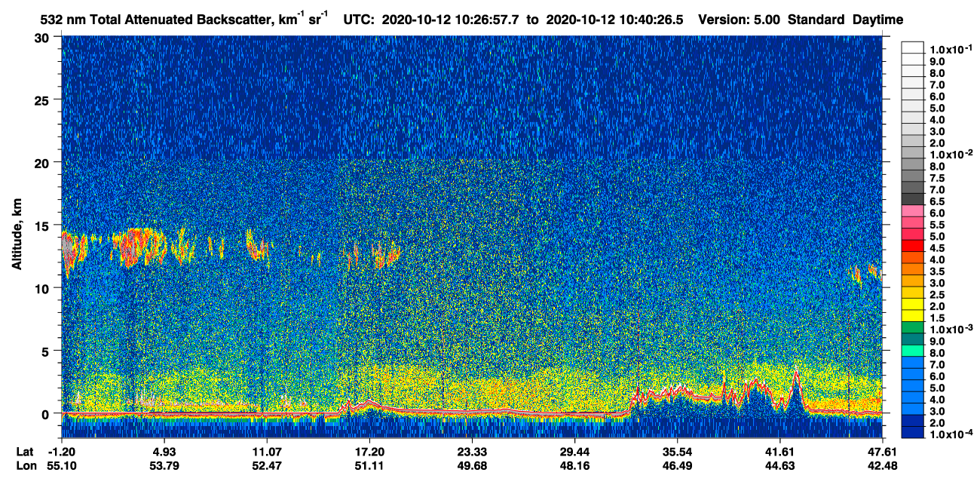Click colorbar label '1.0x10-1' at top

click(951, 49)
